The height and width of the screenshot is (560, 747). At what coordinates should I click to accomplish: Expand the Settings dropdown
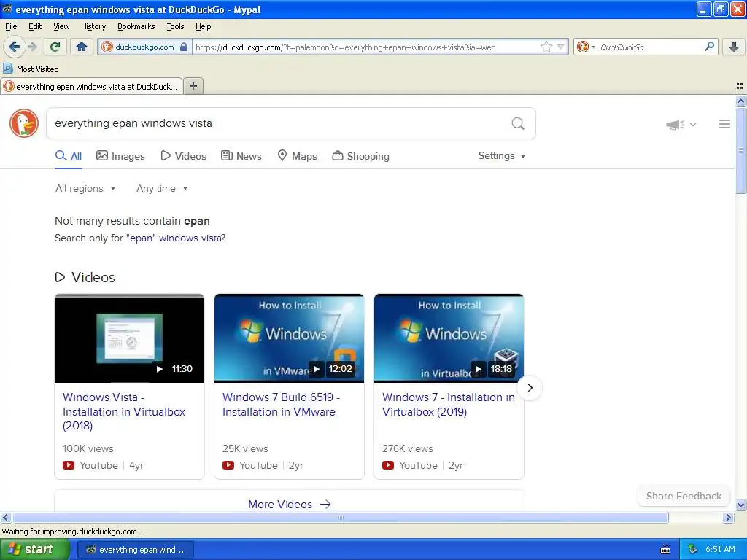pos(502,156)
